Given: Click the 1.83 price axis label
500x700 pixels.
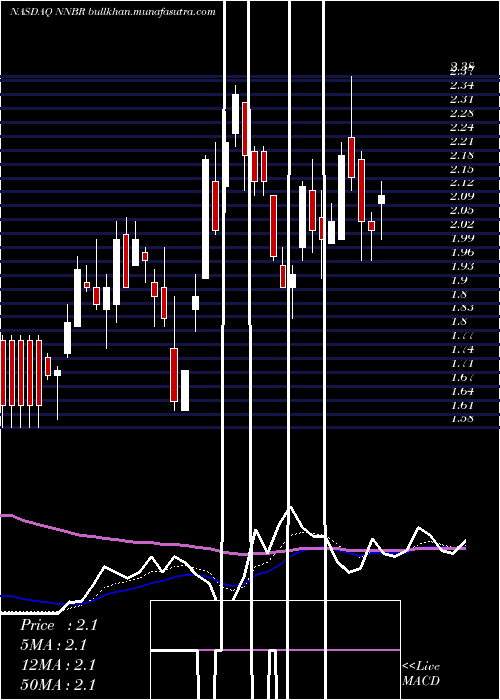Looking at the screenshot, I should pyautogui.click(x=462, y=308).
